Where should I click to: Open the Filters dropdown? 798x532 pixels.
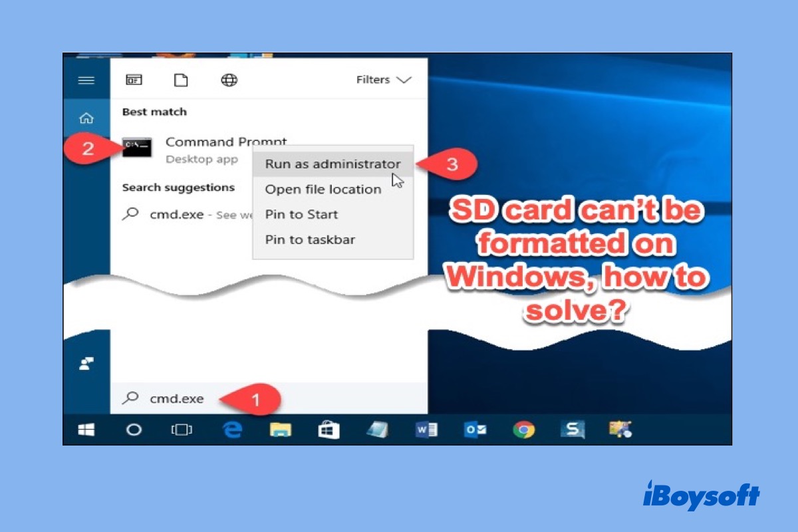[384, 80]
